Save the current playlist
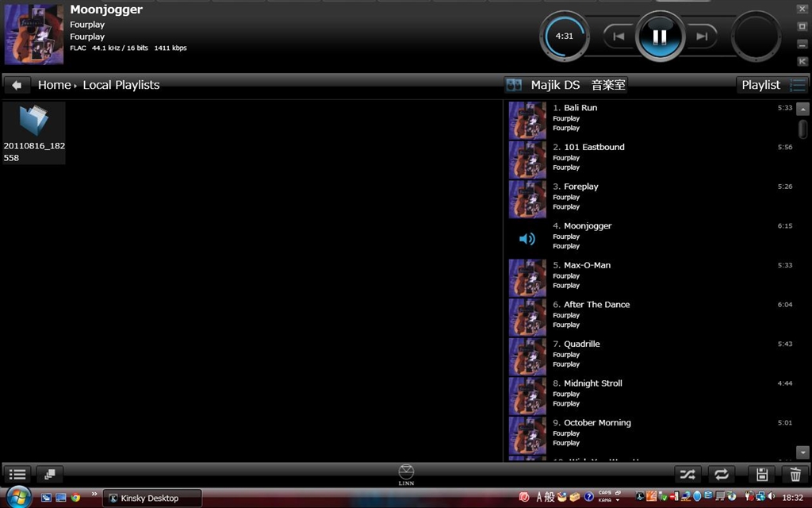Viewport: 812px width, 508px height. point(762,474)
